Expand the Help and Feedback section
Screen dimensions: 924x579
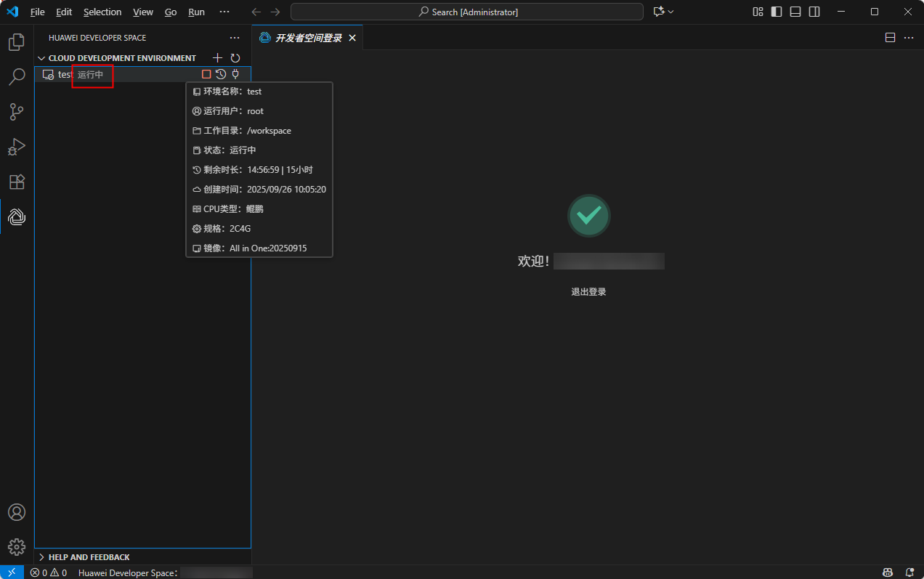pos(41,557)
